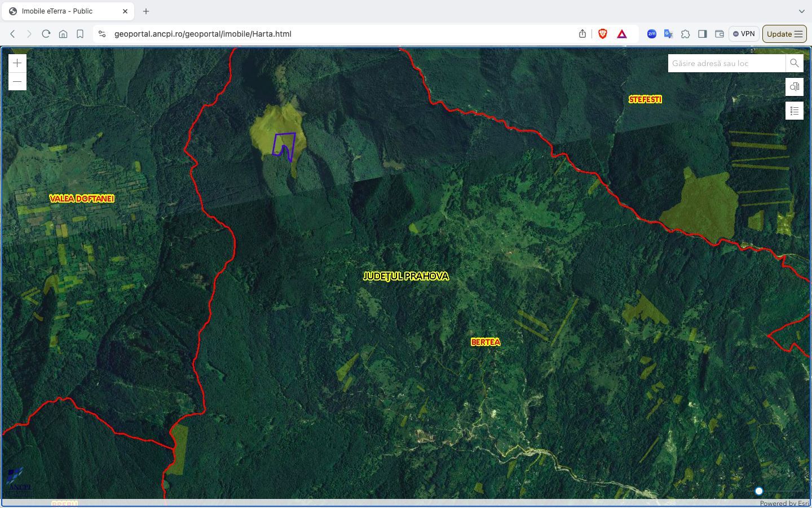This screenshot has height=508, width=812.
Task: Zoom out of the map
Action: [17, 82]
